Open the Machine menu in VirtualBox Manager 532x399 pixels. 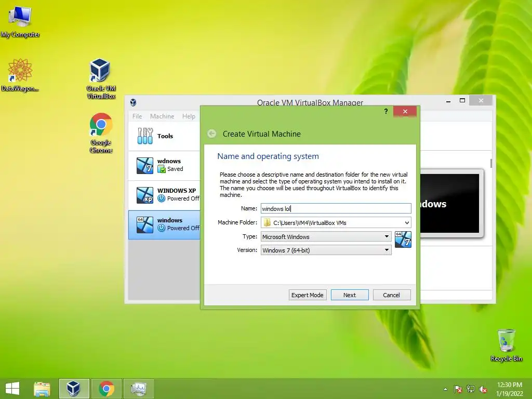pyautogui.click(x=162, y=116)
